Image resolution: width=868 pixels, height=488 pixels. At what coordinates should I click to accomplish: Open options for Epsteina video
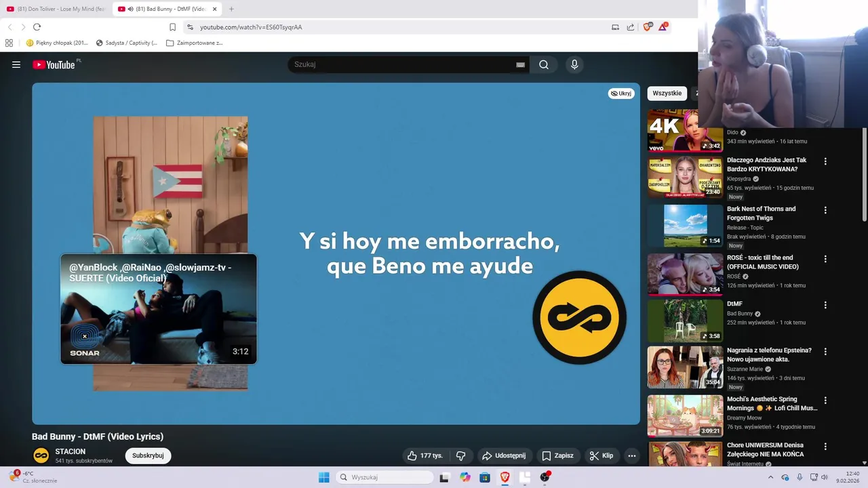pyautogui.click(x=825, y=352)
